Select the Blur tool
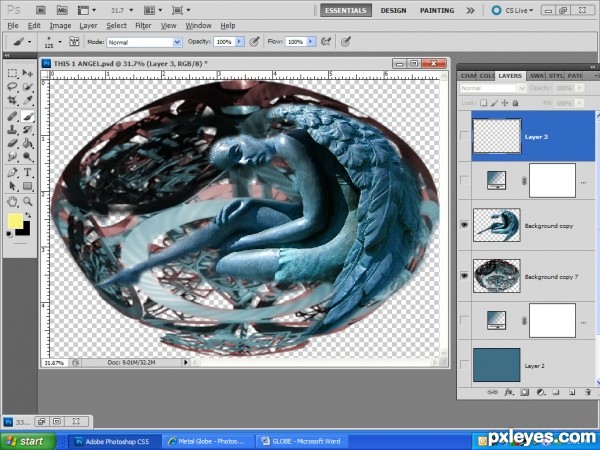The image size is (600, 450). click(12, 157)
